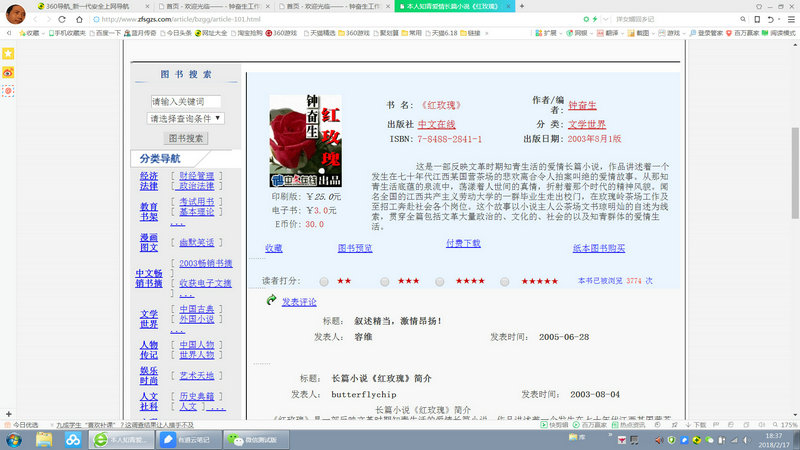Expand the bookmarks bar overflow chevron
Screen dimensions: 800x450
pos(487,33)
